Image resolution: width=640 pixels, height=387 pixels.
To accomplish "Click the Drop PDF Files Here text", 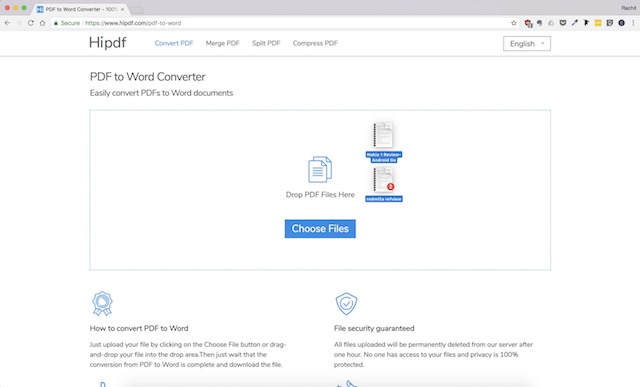I will tap(320, 195).
